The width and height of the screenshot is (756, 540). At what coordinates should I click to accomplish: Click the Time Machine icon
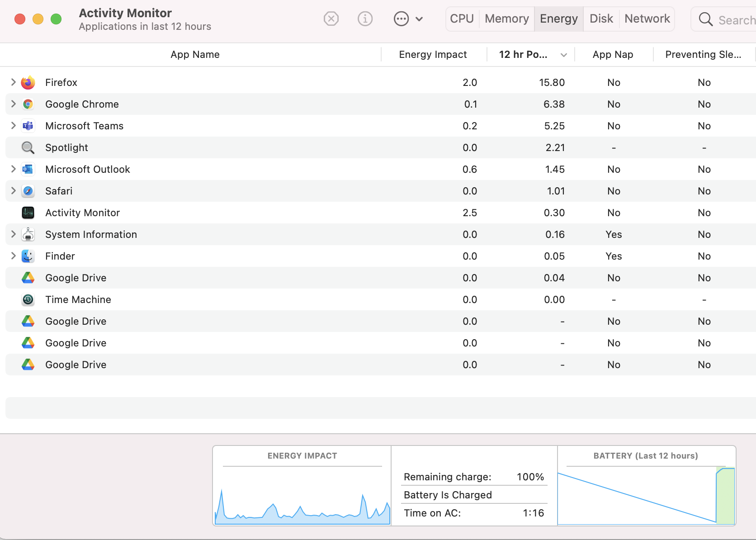[28, 299]
